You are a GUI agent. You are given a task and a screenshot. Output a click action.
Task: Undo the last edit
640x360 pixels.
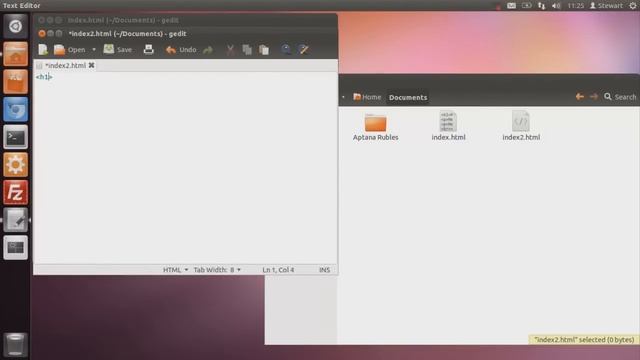pos(181,50)
